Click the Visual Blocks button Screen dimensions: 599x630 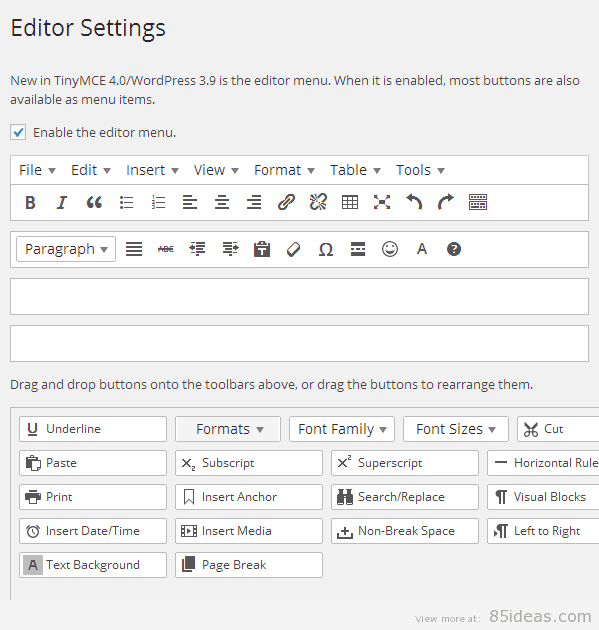543,497
